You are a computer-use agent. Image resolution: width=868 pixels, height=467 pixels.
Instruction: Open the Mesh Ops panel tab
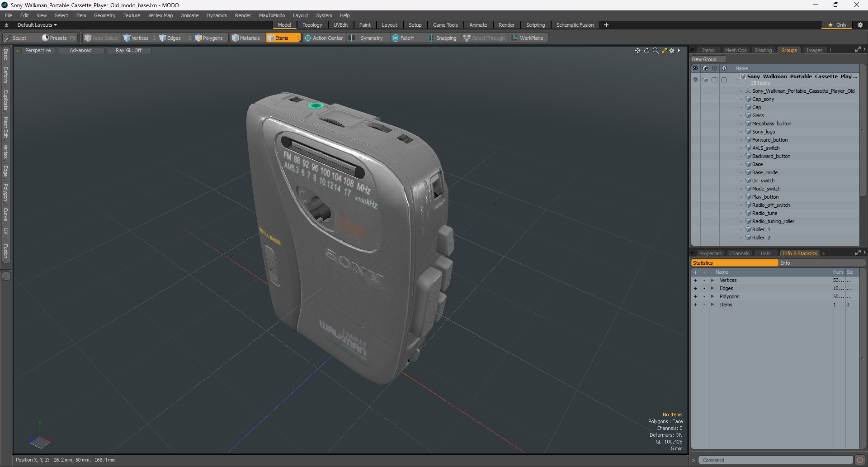click(x=736, y=50)
